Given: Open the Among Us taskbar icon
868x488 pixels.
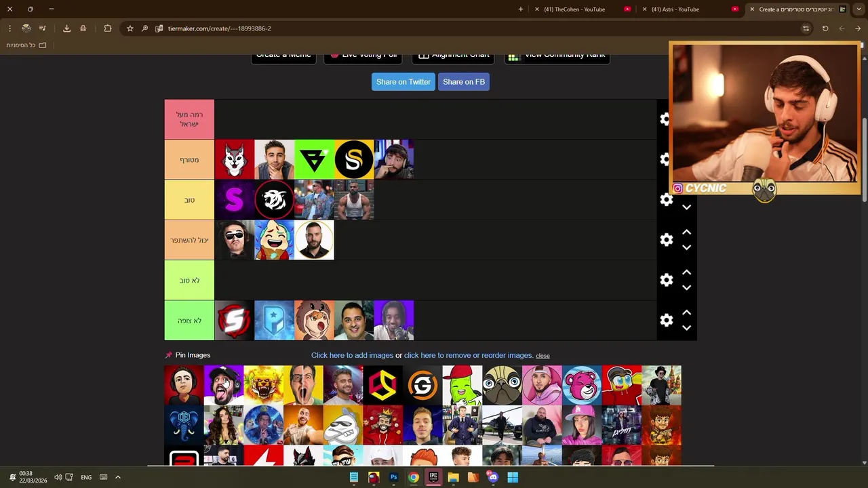Looking at the screenshot, I should (374, 477).
